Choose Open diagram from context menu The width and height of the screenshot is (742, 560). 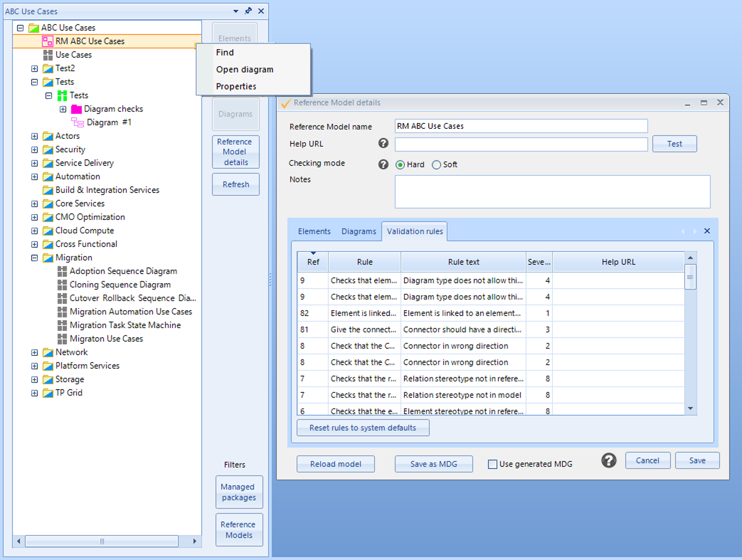(245, 70)
